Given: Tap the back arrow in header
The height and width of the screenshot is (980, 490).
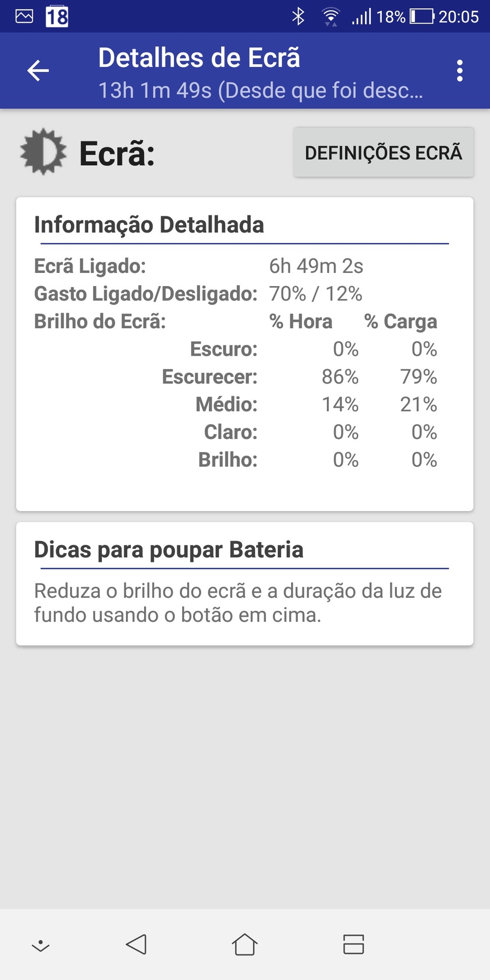Looking at the screenshot, I should 38,71.
